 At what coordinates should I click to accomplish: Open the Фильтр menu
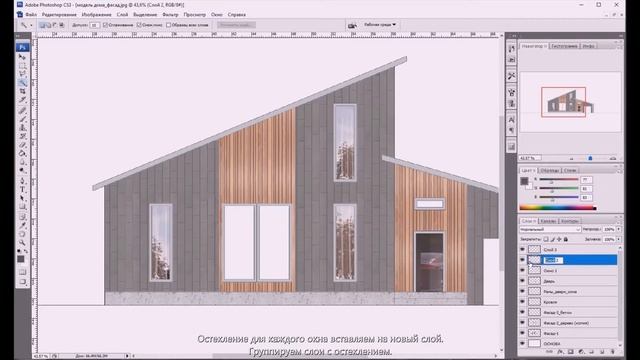[170, 14]
